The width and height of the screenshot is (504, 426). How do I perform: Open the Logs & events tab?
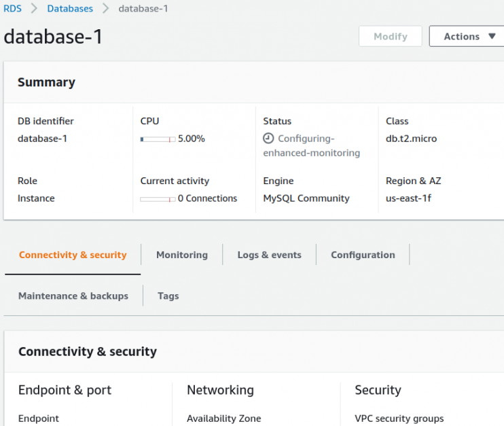click(x=269, y=255)
